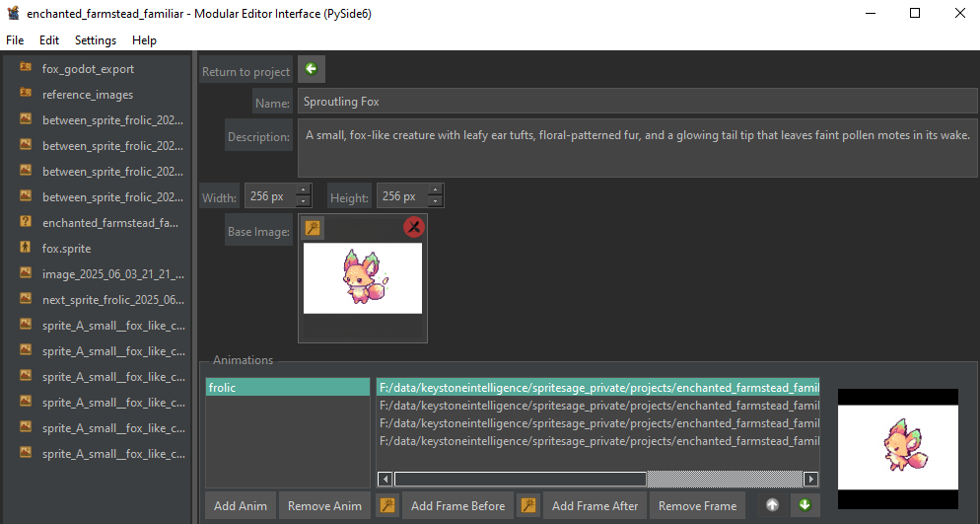Click the green Return to project arrow
Screen dimensions: 980x524
point(312,69)
